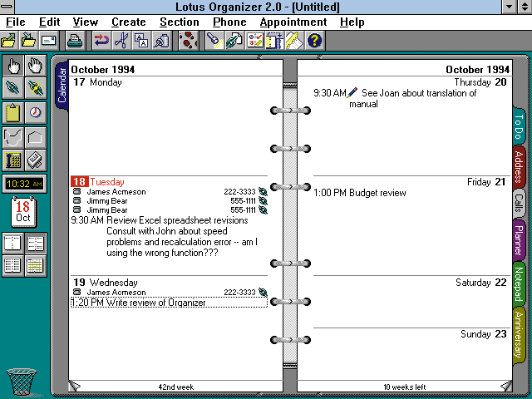Image resolution: width=532 pixels, height=399 pixels.
Task: Switch to the Address tab
Action: pos(519,166)
